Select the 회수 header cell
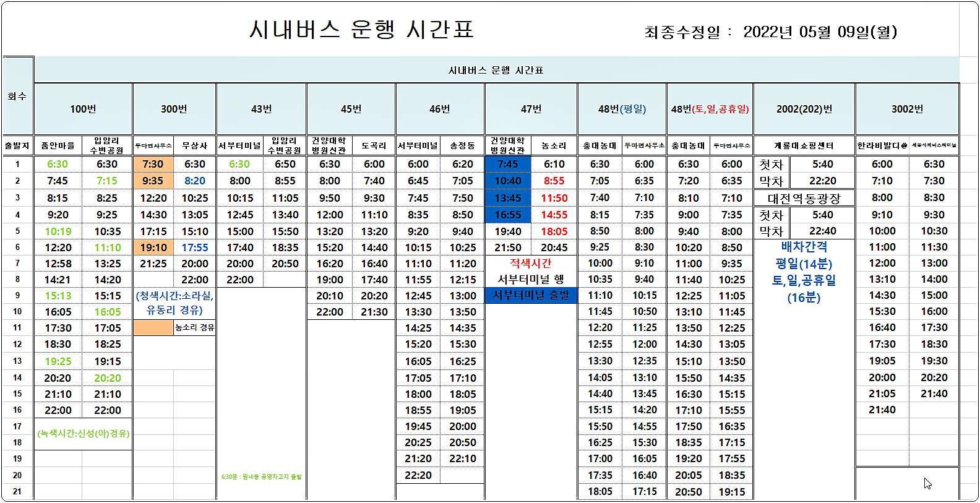The image size is (980, 503). [17, 96]
